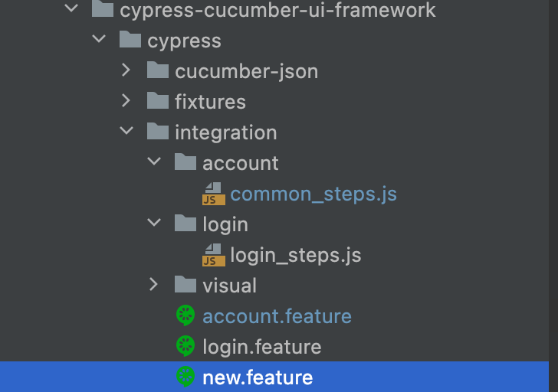Collapse the integration folder arrow
Image resolution: width=558 pixels, height=392 pixels.
126,132
